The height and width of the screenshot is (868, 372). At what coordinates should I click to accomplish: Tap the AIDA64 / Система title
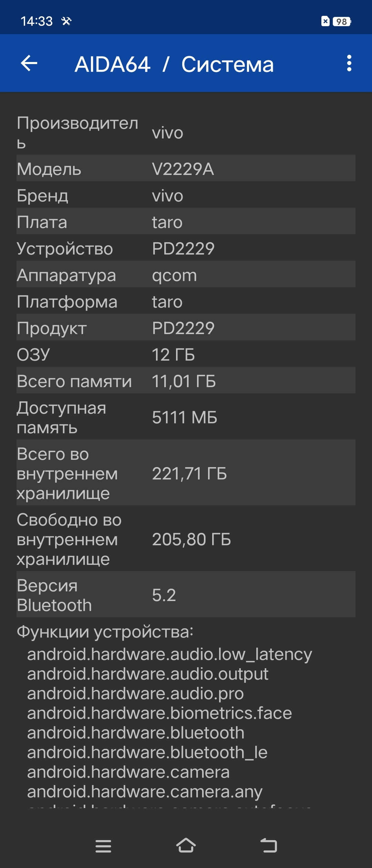pos(174,64)
